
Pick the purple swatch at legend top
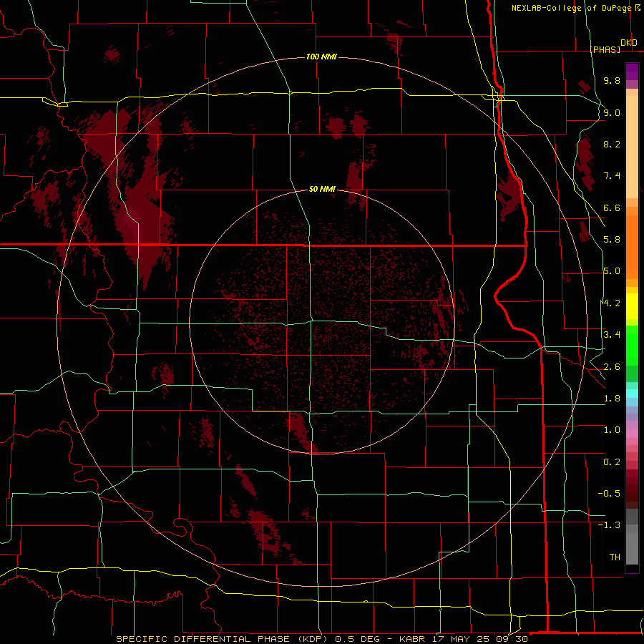[x=632, y=72]
